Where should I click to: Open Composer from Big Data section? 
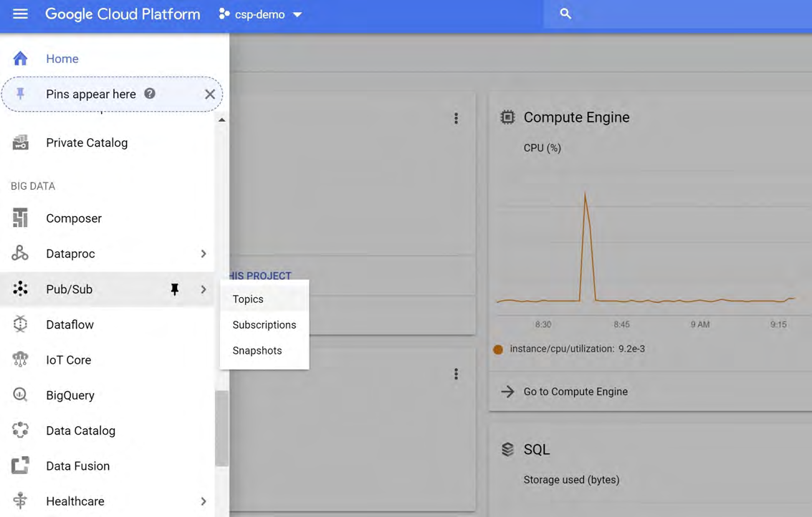point(74,218)
